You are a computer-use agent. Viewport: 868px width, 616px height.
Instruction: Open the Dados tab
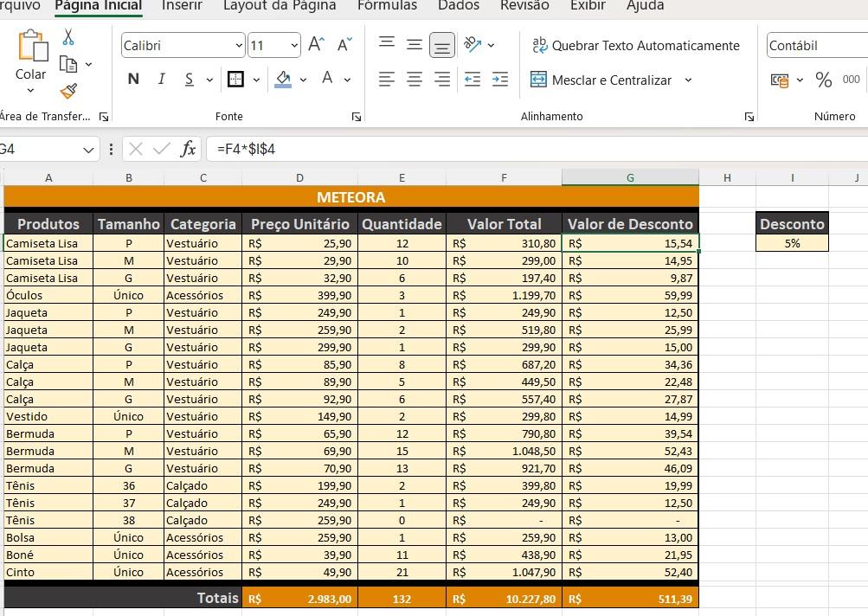[459, 6]
